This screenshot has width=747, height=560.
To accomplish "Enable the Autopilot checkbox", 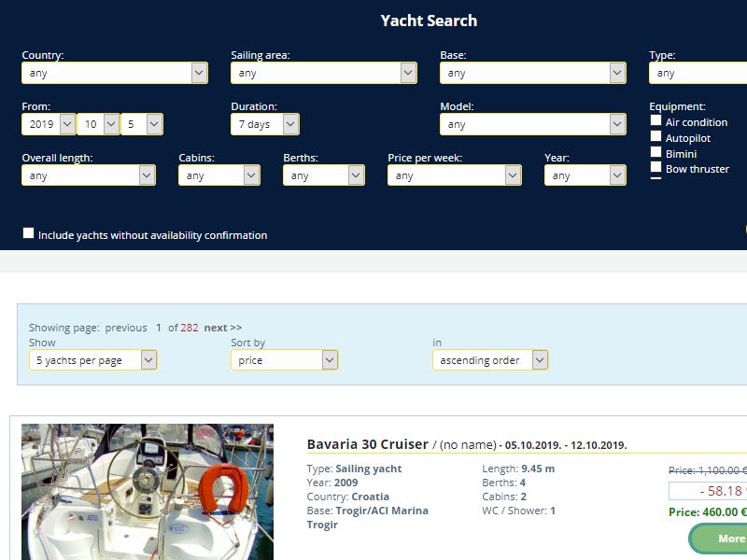I will [x=656, y=136].
